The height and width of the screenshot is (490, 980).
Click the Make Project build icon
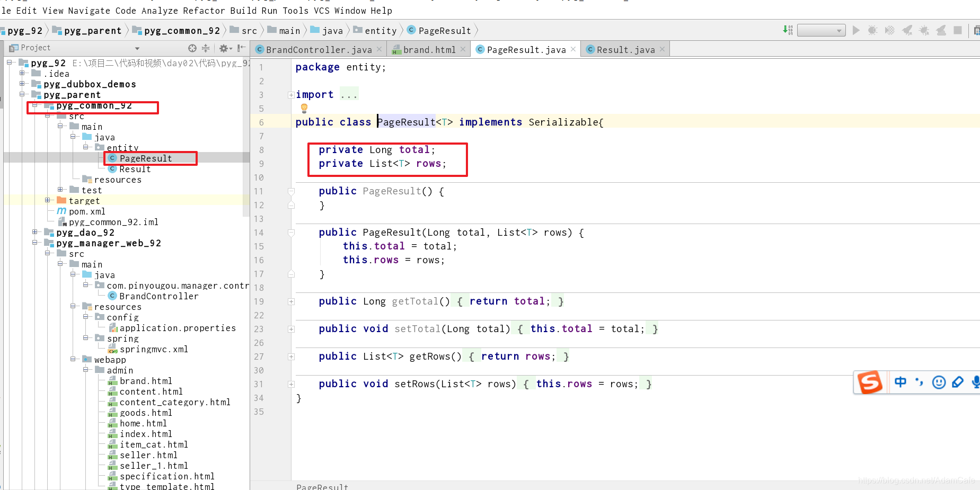[x=788, y=30]
